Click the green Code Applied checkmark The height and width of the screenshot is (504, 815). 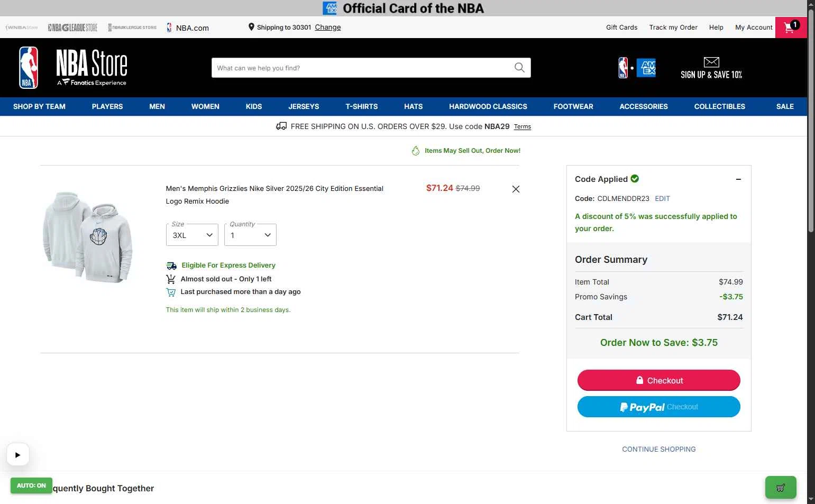tap(635, 179)
